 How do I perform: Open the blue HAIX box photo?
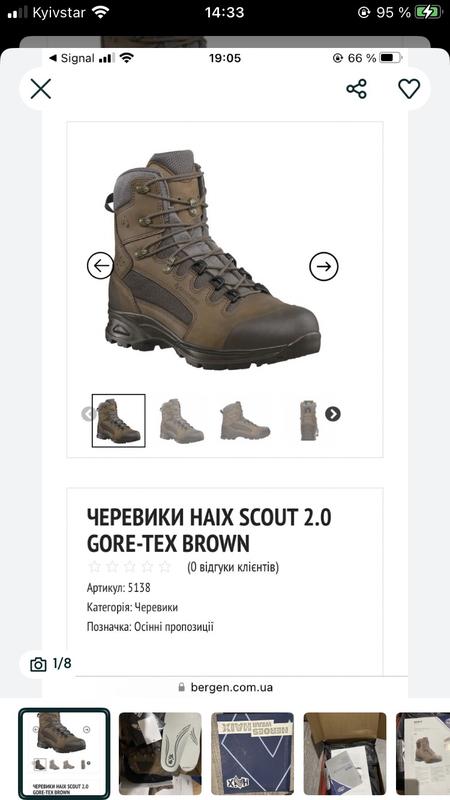tap(253, 754)
